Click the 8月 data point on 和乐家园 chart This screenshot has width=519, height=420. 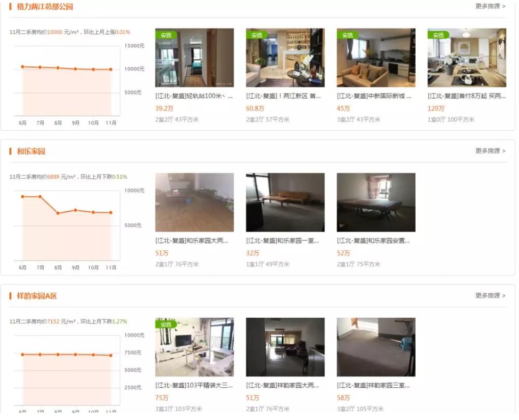(x=58, y=213)
